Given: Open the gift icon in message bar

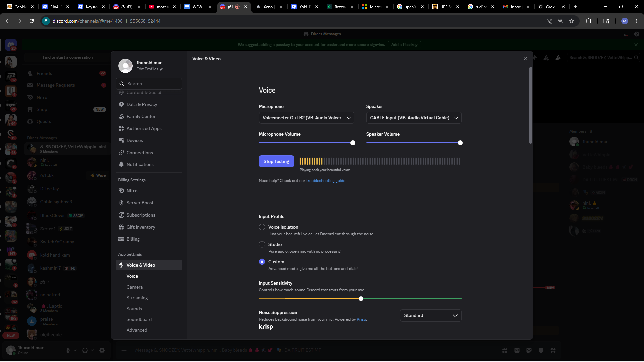Looking at the screenshot, I should click(505, 350).
